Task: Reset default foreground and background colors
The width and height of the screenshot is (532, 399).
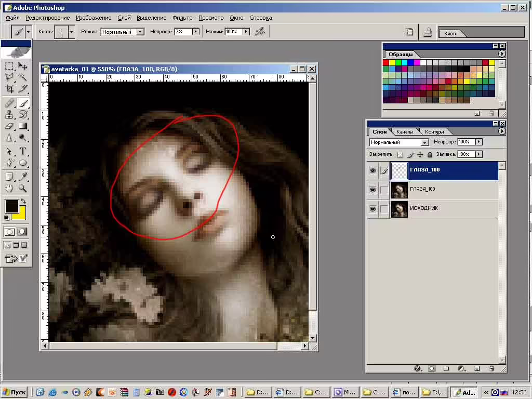Action: pyautogui.click(x=6, y=218)
